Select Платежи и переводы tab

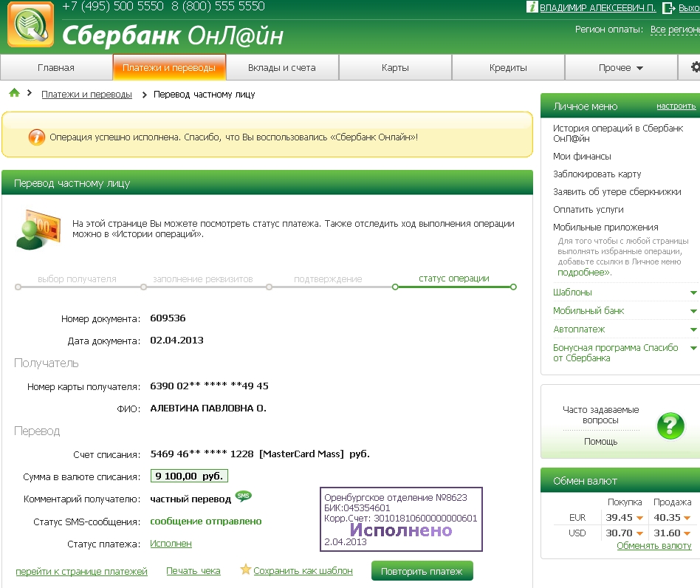(x=169, y=67)
